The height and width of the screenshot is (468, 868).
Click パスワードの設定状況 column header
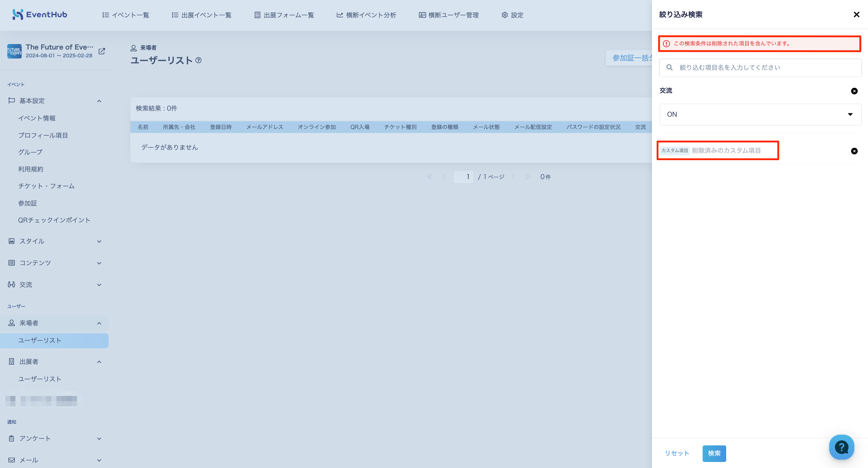(x=593, y=127)
